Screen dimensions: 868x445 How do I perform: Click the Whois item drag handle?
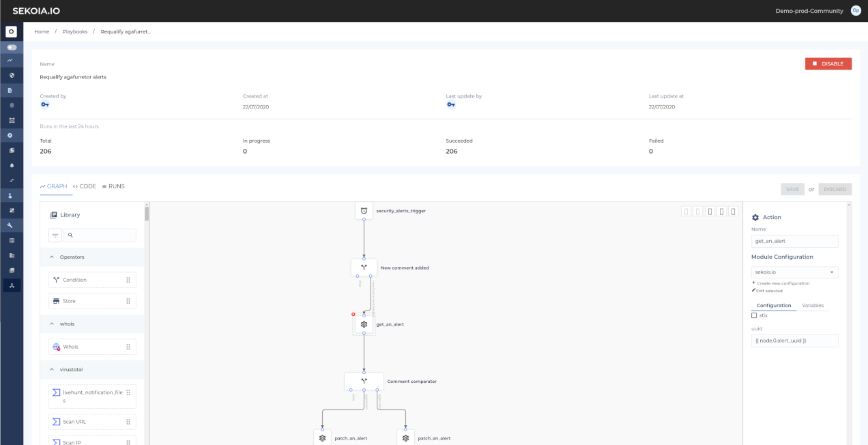point(128,347)
